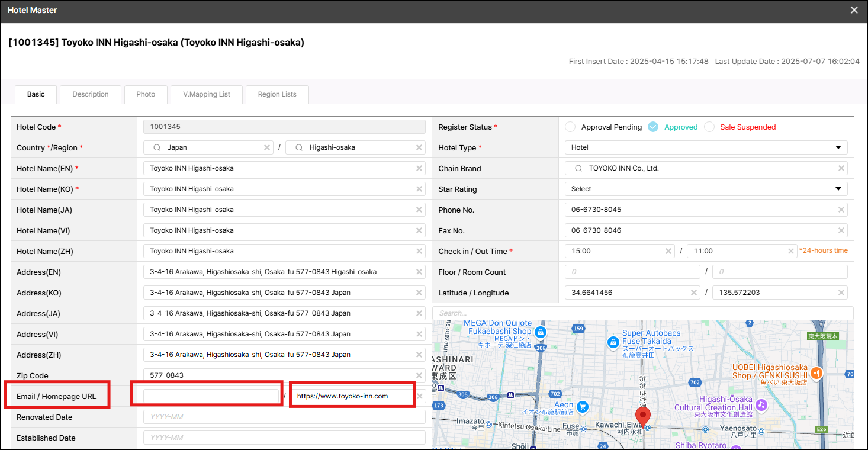Switch to the Description tab
Screen dimensions: 868x450
pos(91,94)
